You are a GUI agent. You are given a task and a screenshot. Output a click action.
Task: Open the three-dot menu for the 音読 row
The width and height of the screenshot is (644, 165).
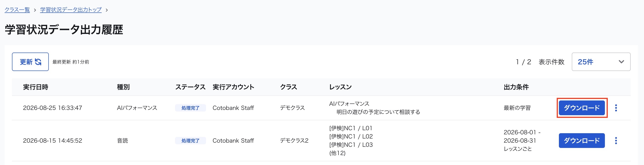616,141
